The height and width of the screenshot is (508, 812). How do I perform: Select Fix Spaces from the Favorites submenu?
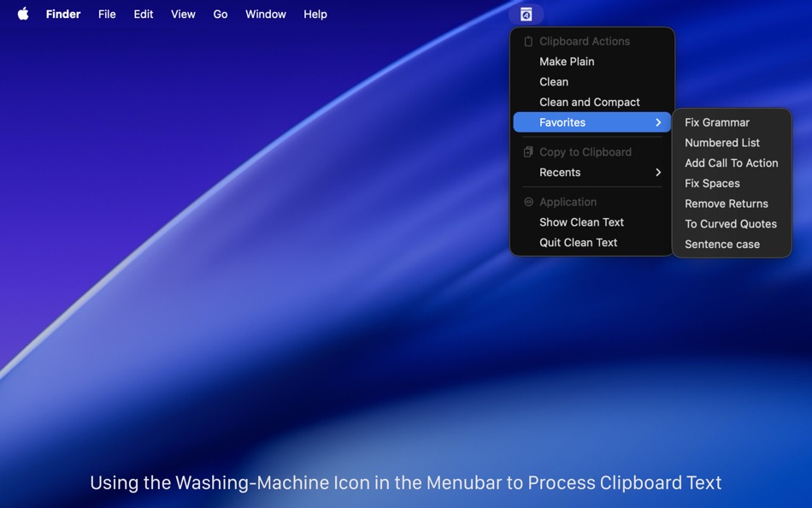(711, 183)
